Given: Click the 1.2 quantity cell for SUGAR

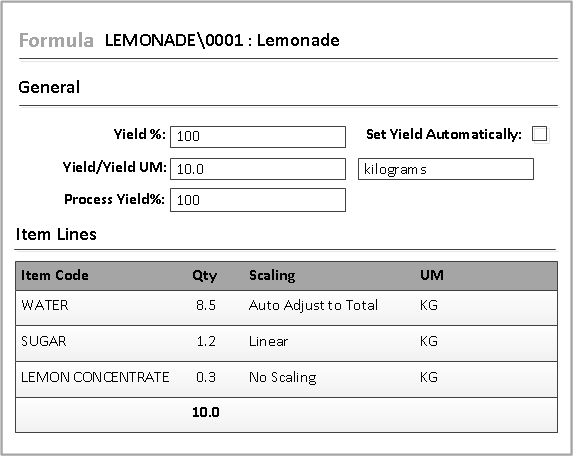Looking at the screenshot, I should pos(206,341).
